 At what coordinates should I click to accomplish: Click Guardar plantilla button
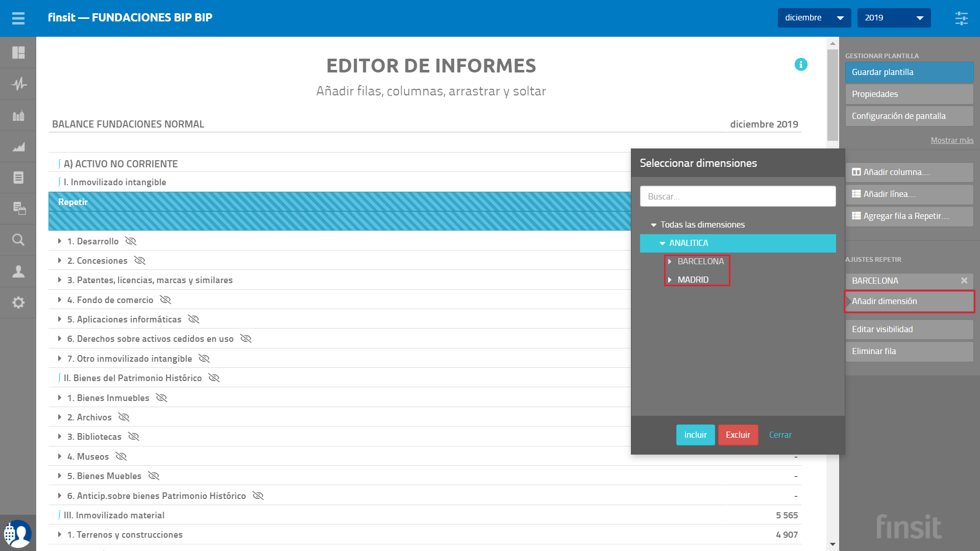tap(909, 72)
